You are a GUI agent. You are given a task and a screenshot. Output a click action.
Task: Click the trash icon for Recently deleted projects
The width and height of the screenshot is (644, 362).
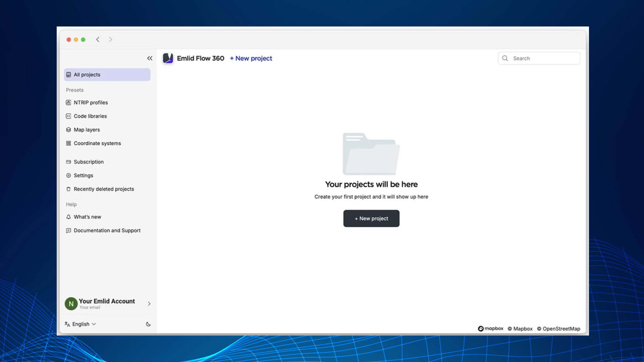(68, 189)
